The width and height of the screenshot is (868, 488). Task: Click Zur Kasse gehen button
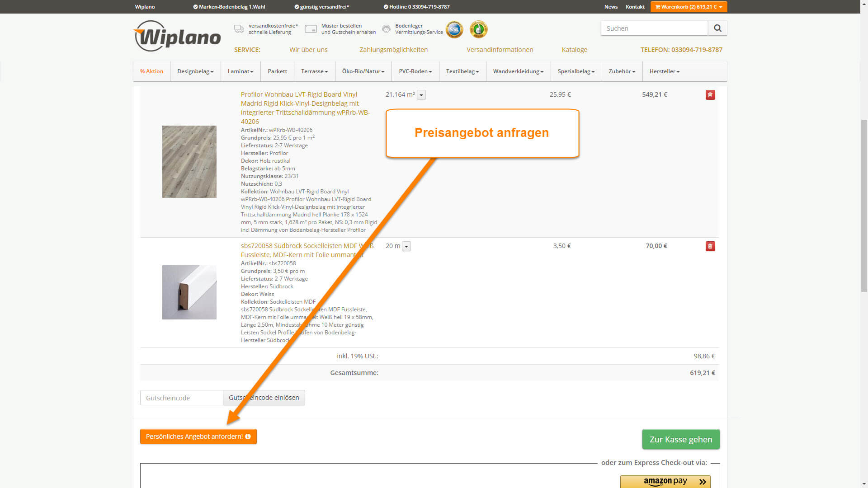pyautogui.click(x=681, y=439)
